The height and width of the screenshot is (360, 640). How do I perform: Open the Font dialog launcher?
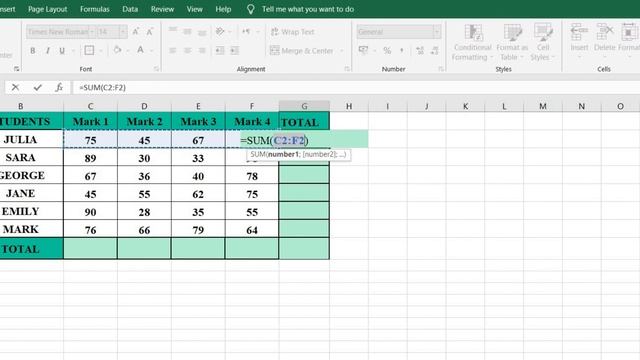point(156,69)
